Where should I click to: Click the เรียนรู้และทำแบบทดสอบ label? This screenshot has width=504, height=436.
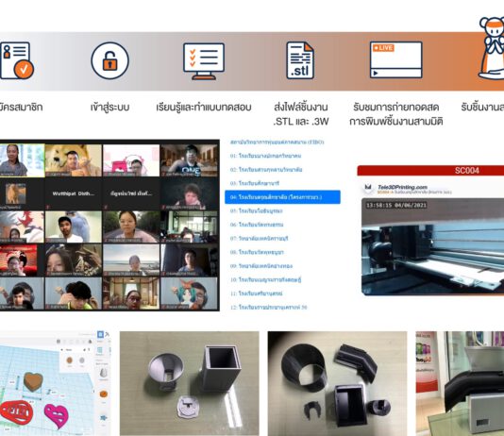pos(204,107)
